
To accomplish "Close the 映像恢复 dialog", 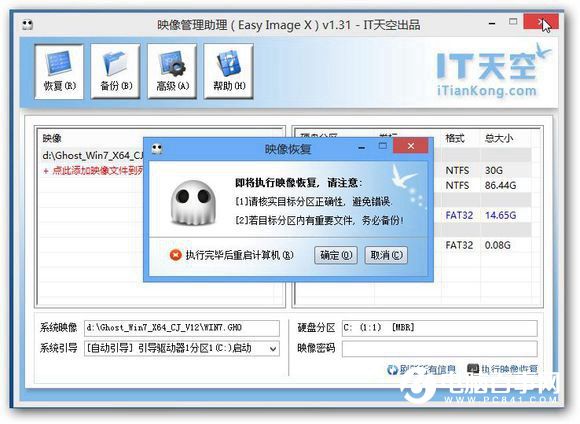I will 411,146.
